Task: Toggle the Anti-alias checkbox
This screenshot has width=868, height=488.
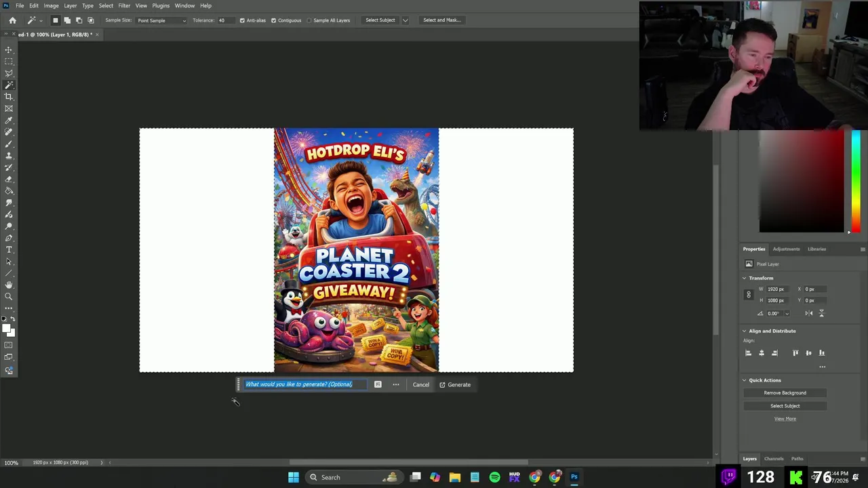Action: 242,20
